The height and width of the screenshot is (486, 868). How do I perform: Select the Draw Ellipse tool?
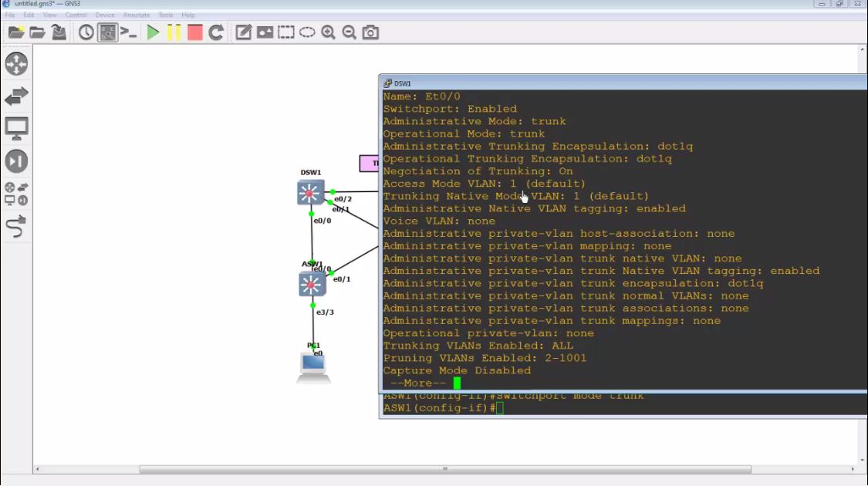point(306,32)
